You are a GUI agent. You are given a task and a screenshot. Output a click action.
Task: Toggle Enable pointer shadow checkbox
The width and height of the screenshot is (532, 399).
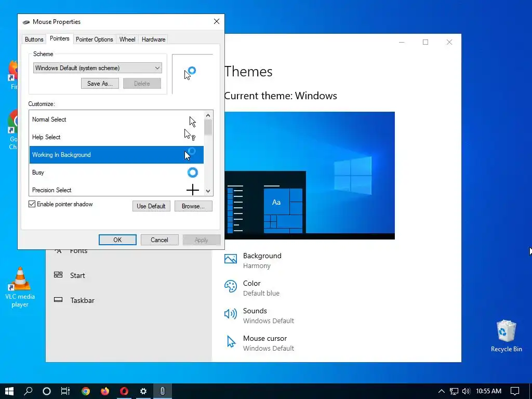click(32, 204)
